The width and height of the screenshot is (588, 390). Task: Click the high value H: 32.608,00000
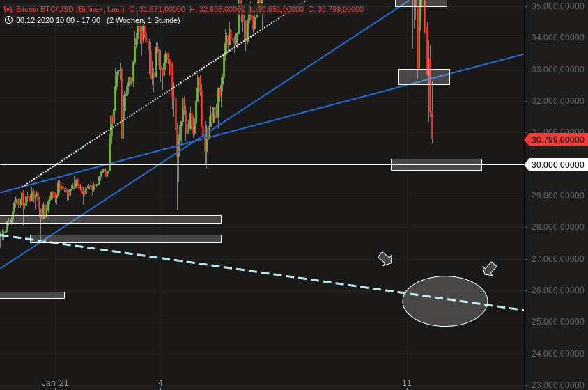click(x=217, y=9)
